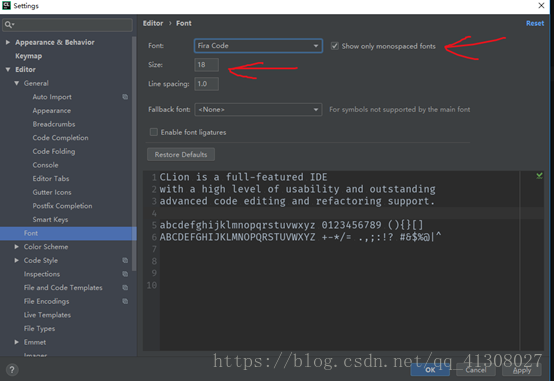The width and height of the screenshot is (554, 381).
Task: Click the settings tree vertical scrollbar
Action: (x=134, y=152)
